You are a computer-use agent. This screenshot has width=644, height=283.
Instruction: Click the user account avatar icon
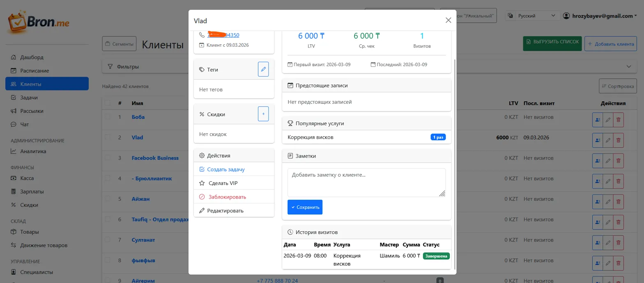[567, 16]
